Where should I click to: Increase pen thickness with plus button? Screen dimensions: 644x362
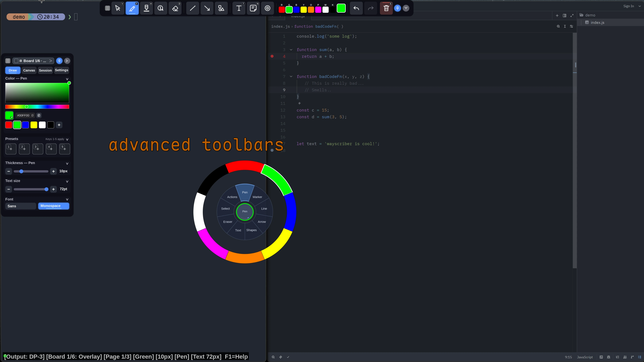tap(53, 171)
